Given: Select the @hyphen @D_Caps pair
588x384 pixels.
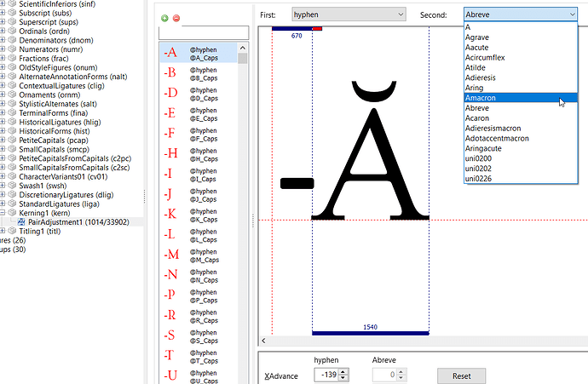Looking at the screenshot, I should [199, 94].
